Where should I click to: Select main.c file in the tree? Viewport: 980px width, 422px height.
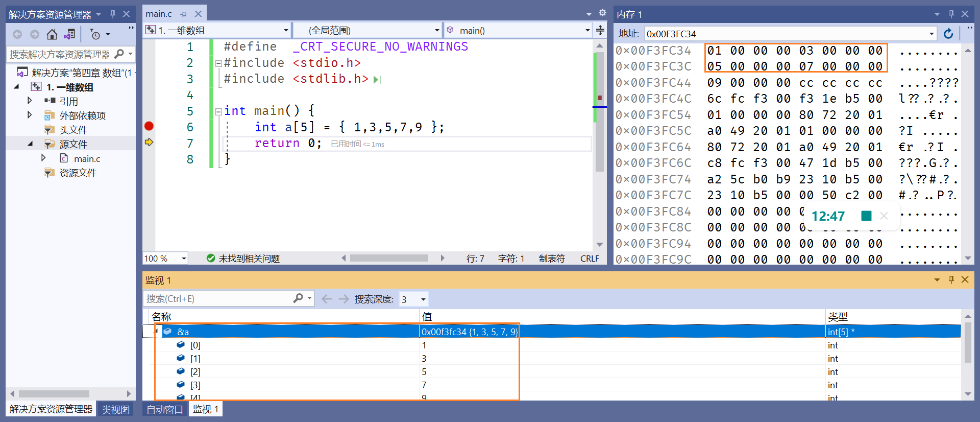87,158
